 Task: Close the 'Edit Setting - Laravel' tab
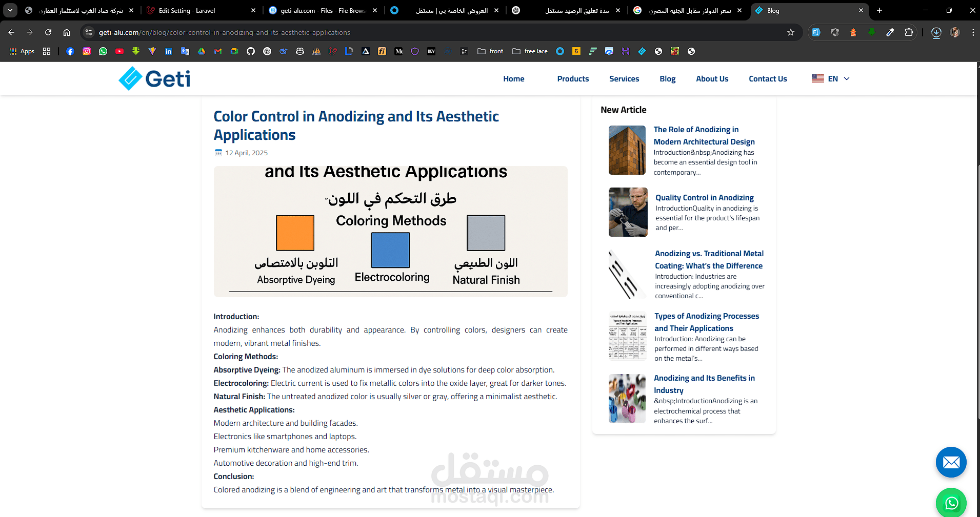click(253, 10)
